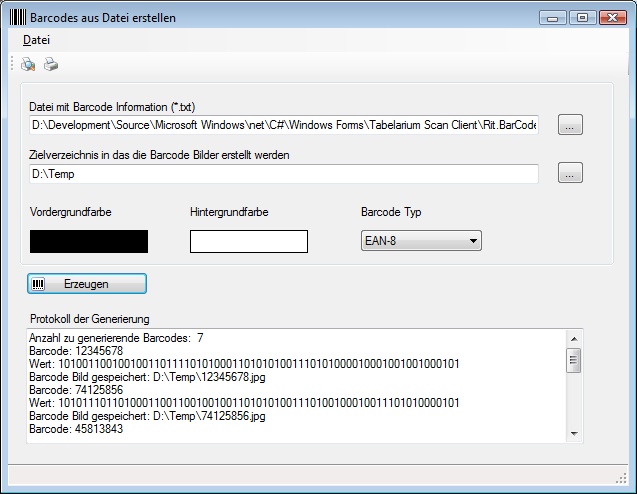Viewport: 637px width, 494px height.
Task: Click the printer icon in toolbar
Action: tap(51, 64)
